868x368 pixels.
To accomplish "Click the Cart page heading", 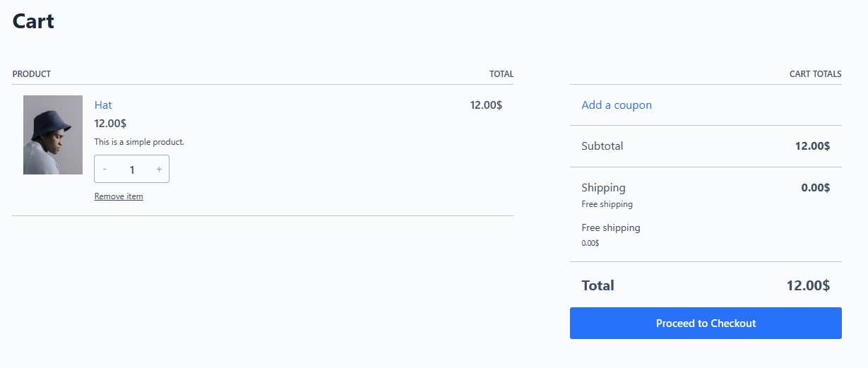I will [33, 21].
